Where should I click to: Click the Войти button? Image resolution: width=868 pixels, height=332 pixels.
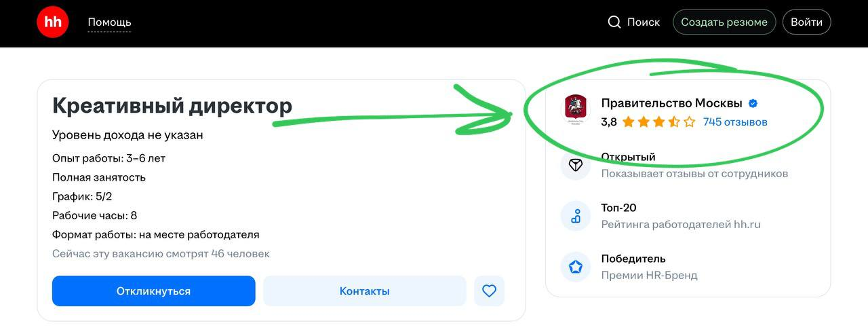806,22
